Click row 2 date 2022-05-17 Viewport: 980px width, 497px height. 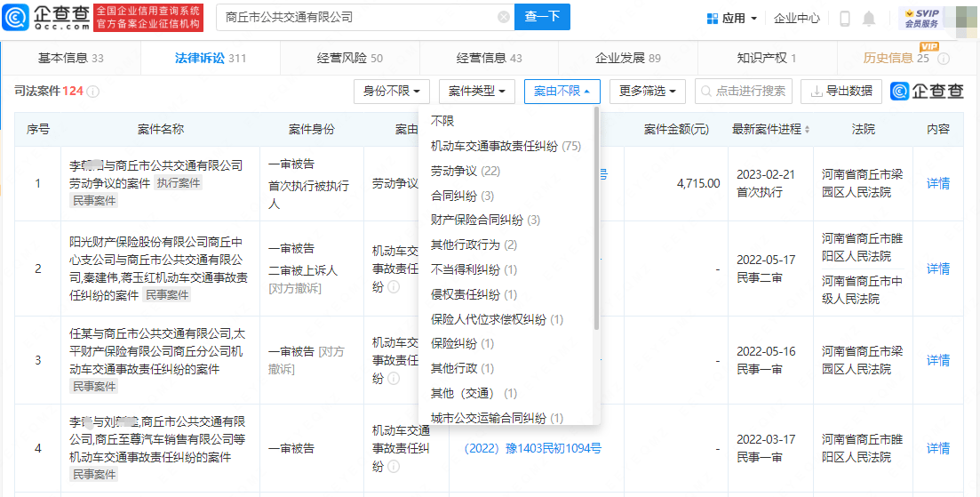tap(766, 261)
